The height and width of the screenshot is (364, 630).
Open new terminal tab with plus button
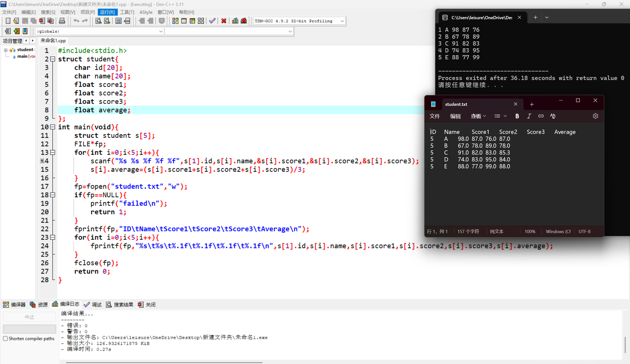[535, 17]
